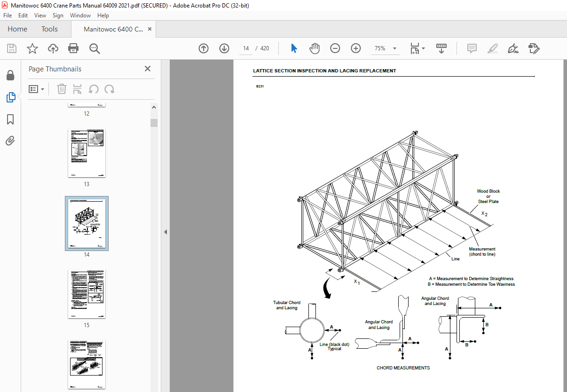Click the Save file icon
This screenshot has height=392, width=567.
click(12, 48)
